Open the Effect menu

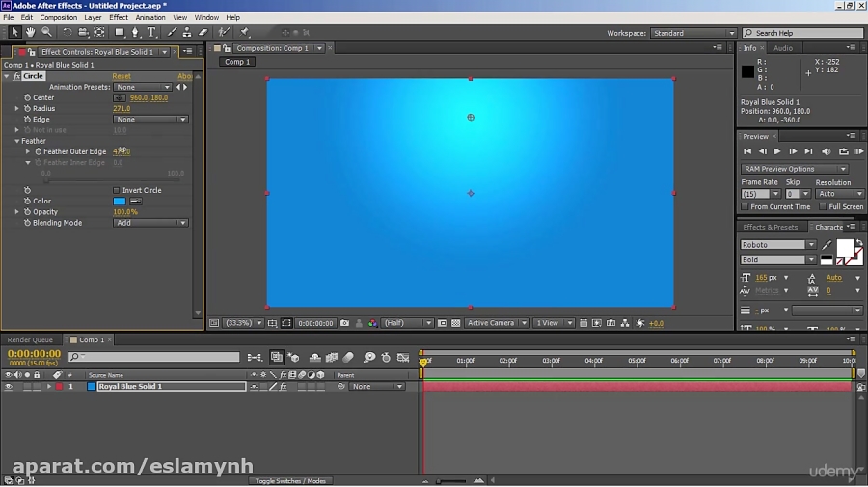pos(119,17)
